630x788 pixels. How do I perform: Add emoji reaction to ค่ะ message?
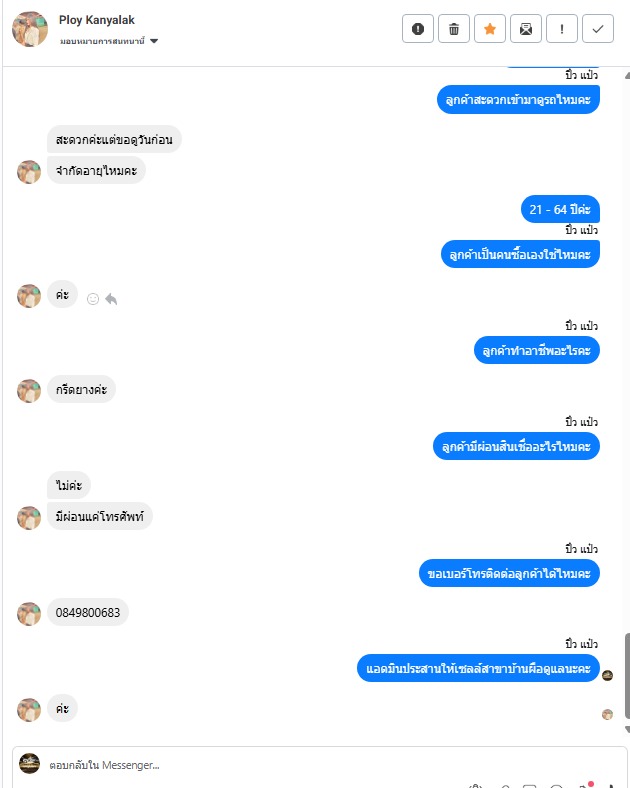(93, 299)
